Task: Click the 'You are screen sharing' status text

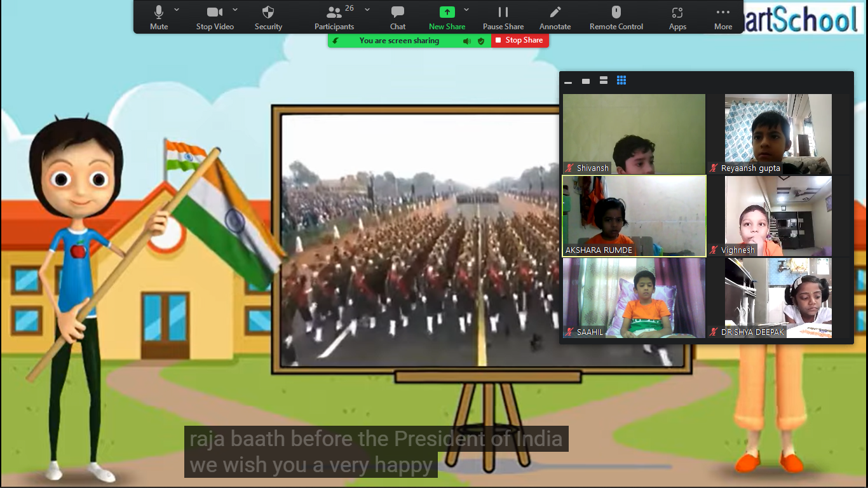Action: pos(399,41)
